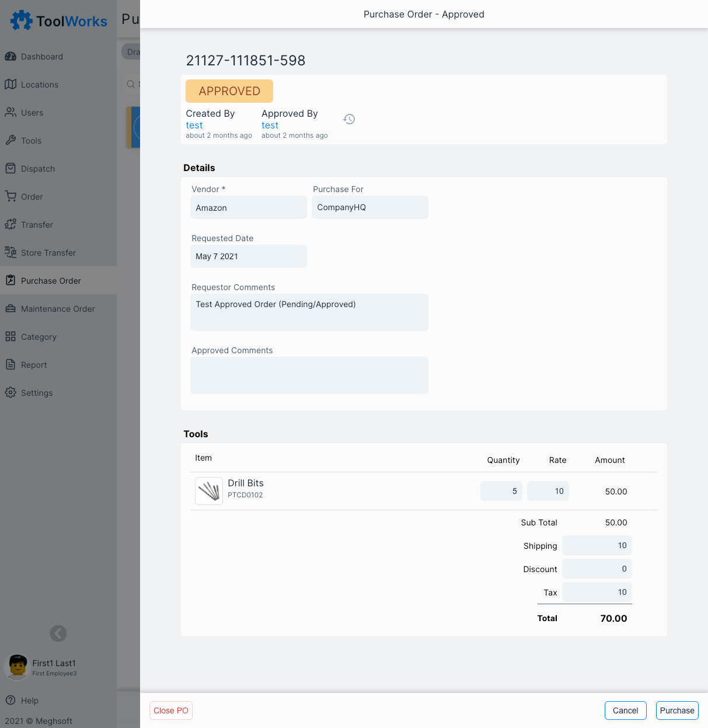
Task: Click the Drill Bits thumbnail image
Action: point(209,491)
